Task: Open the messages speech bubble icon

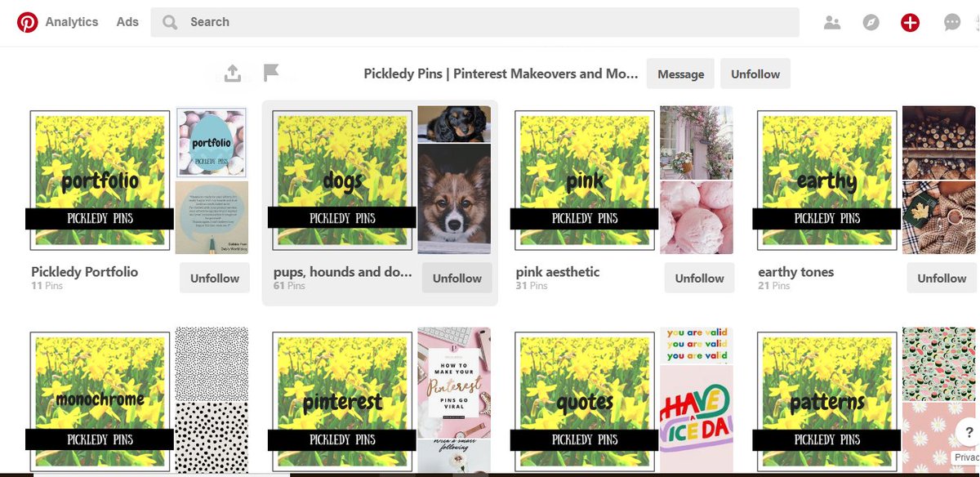Action: [x=952, y=23]
